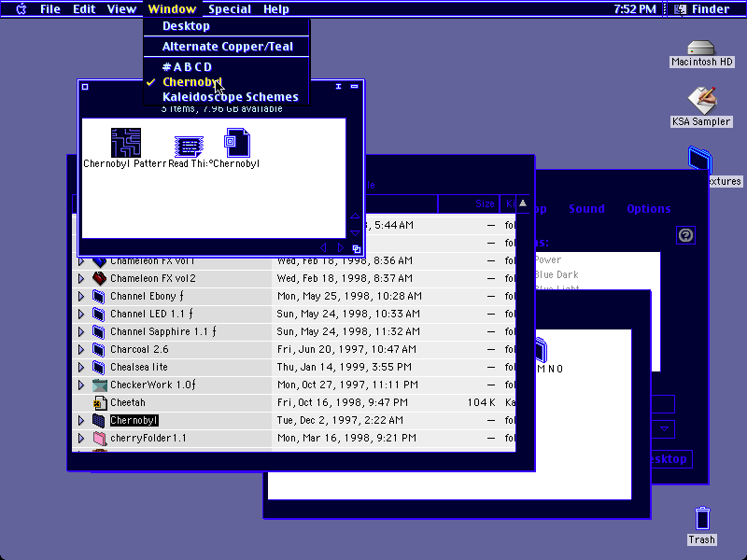The width and height of the screenshot is (747, 560).
Task: Click the sort order triangle button
Action: click(x=523, y=203)
